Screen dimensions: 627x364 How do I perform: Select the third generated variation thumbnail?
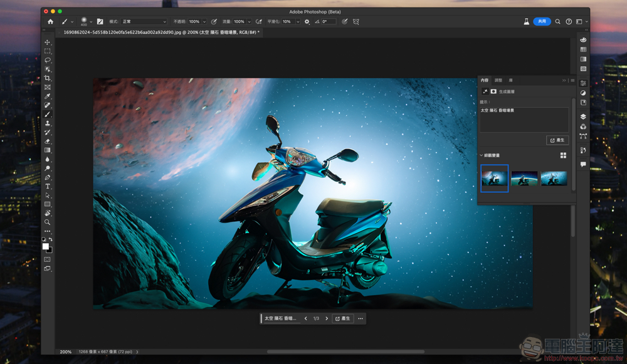click(x=554, y=178)
